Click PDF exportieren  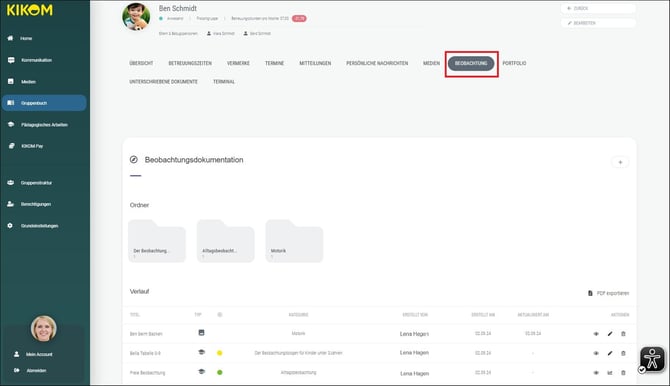[608, 293]
